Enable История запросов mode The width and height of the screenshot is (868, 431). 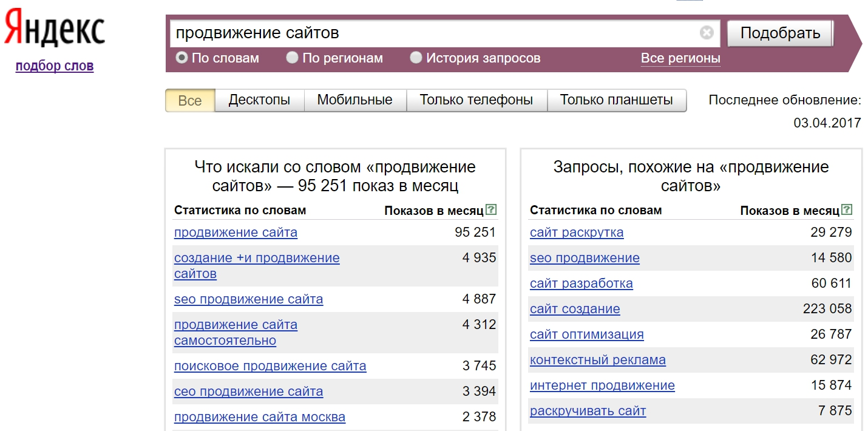[x=416, y=58]
